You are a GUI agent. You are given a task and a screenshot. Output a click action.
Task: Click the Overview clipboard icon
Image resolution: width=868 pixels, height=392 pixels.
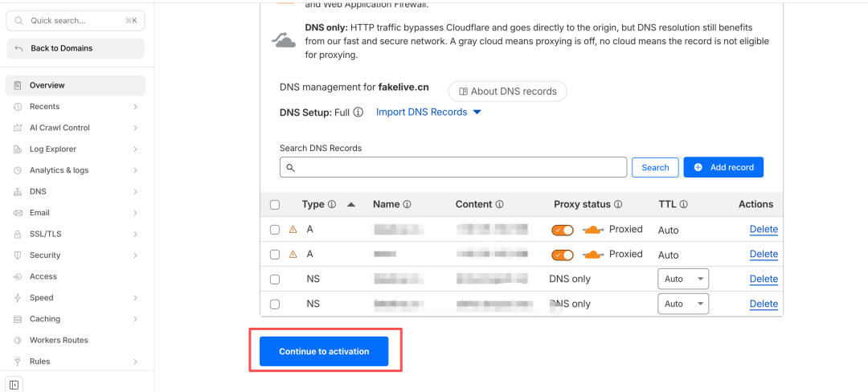[18, 85]
